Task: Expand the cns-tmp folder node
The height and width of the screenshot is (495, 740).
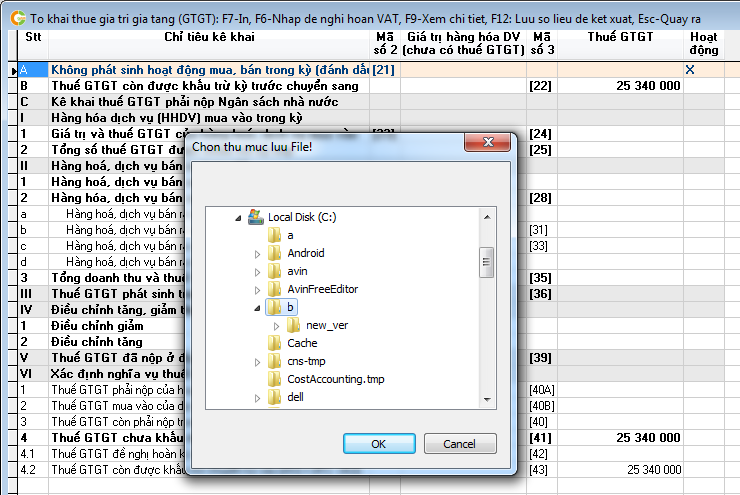Action: (258, 362)
